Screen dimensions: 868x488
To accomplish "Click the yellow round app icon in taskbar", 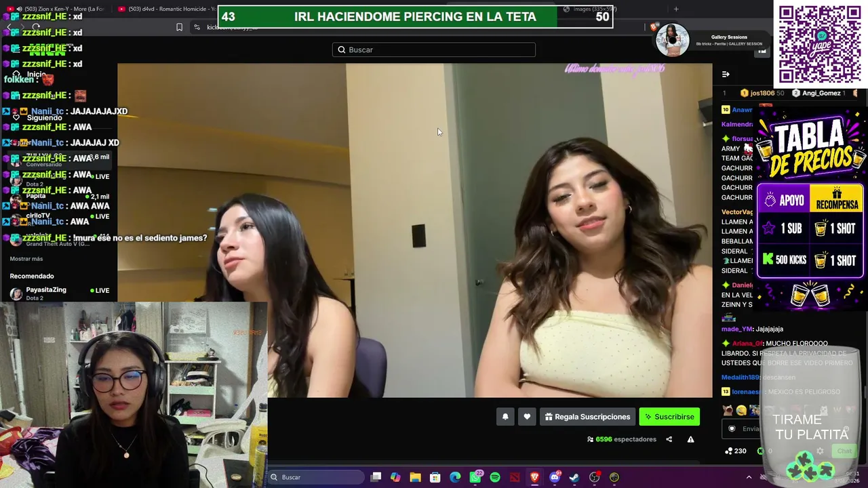I will click(614, 477).
